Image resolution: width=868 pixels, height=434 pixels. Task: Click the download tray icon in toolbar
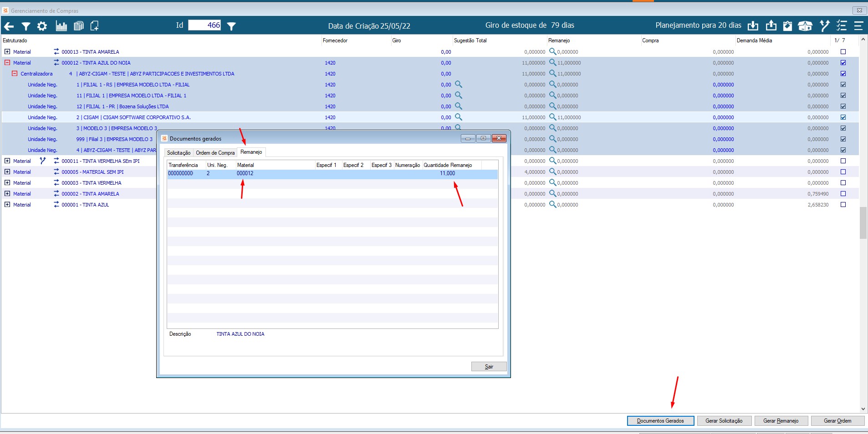pos(753,26)
